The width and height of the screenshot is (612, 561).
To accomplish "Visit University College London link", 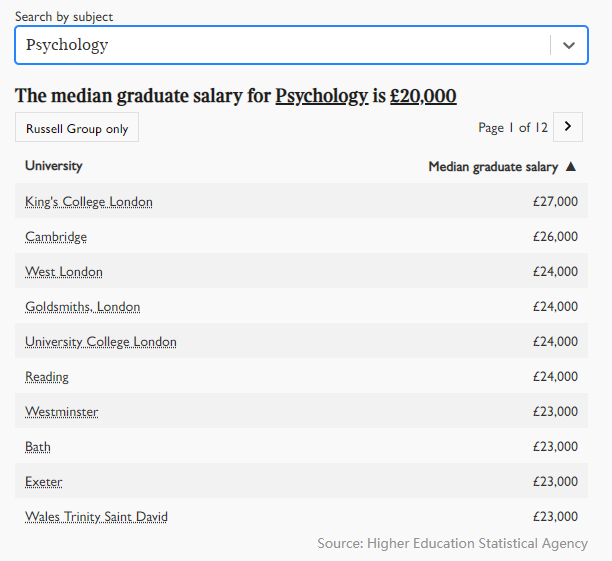I will 101,342.
